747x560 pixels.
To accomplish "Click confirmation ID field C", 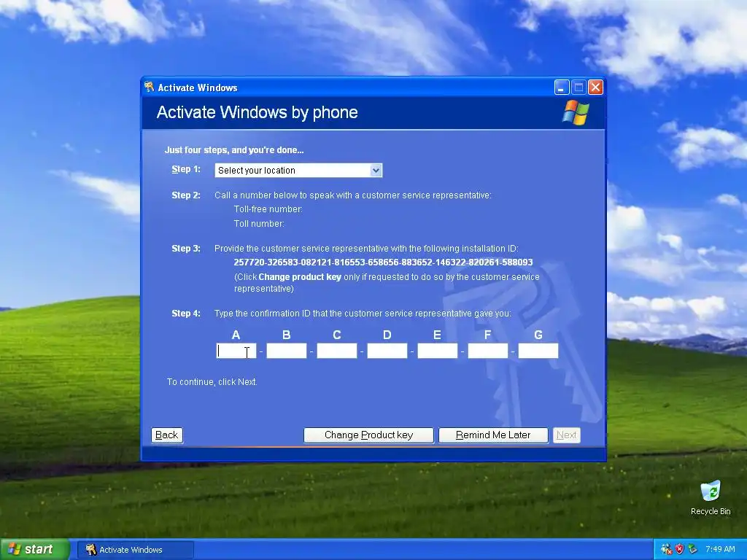I will tap(337, 351).
